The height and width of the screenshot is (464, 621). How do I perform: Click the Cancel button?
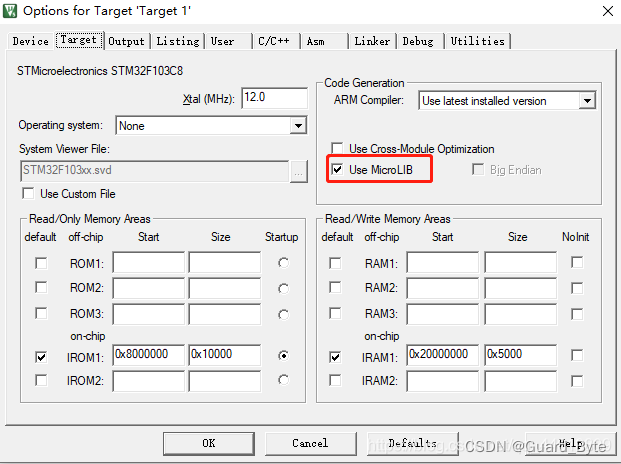coord(310,443)
